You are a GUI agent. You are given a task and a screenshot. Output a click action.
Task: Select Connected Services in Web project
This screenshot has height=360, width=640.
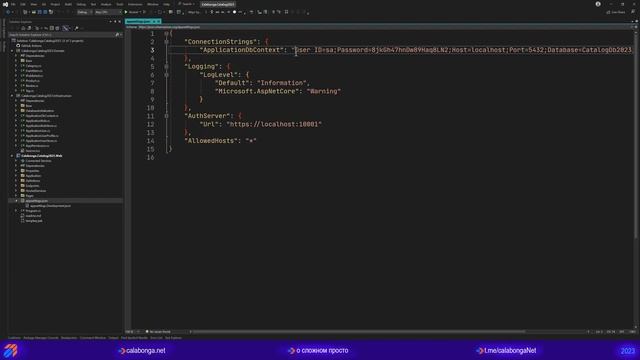(38, 161)
